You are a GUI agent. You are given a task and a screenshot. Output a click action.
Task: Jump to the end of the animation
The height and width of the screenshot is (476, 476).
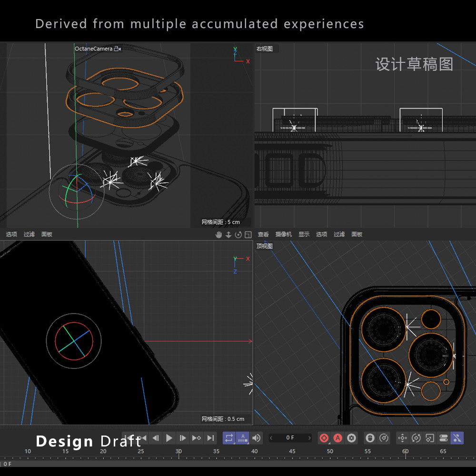(x=210, y=438)
